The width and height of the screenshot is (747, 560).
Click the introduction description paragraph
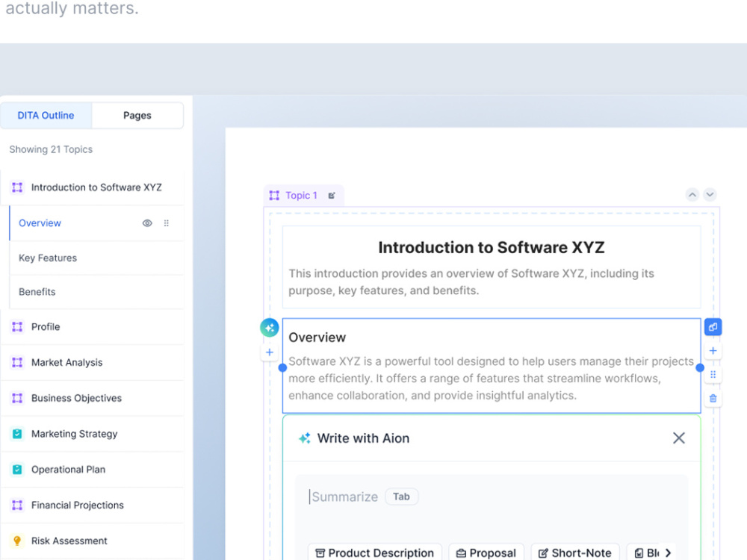(x=471, y=282)
